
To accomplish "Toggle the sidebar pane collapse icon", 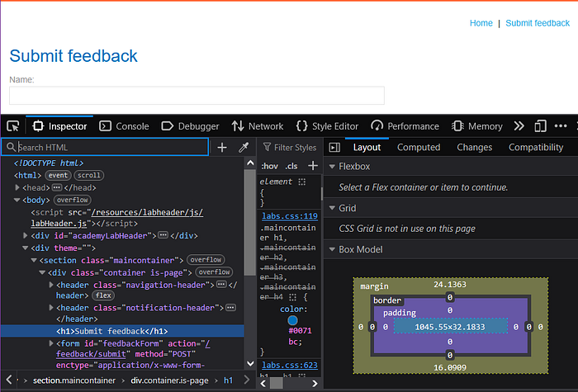I will coord(334,148).
